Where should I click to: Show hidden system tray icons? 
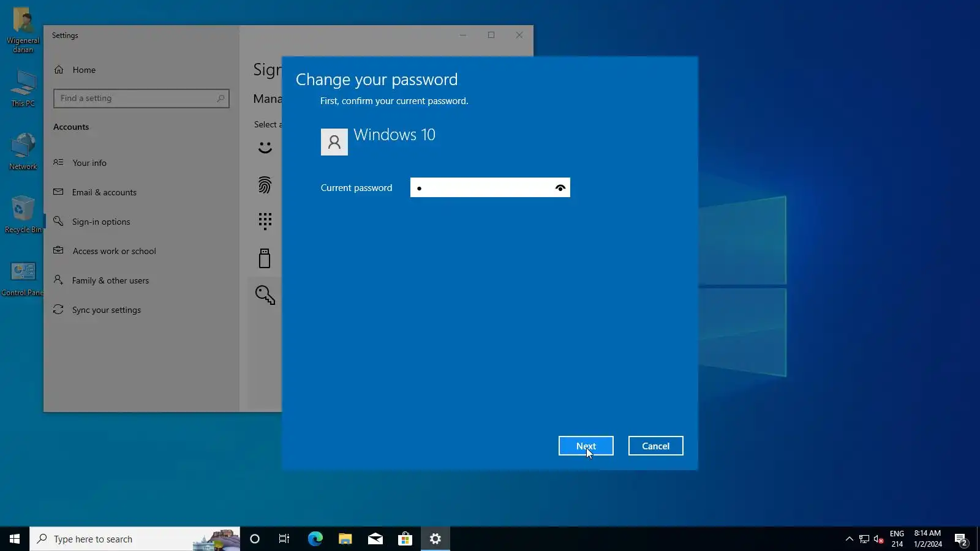coord(849,539)
